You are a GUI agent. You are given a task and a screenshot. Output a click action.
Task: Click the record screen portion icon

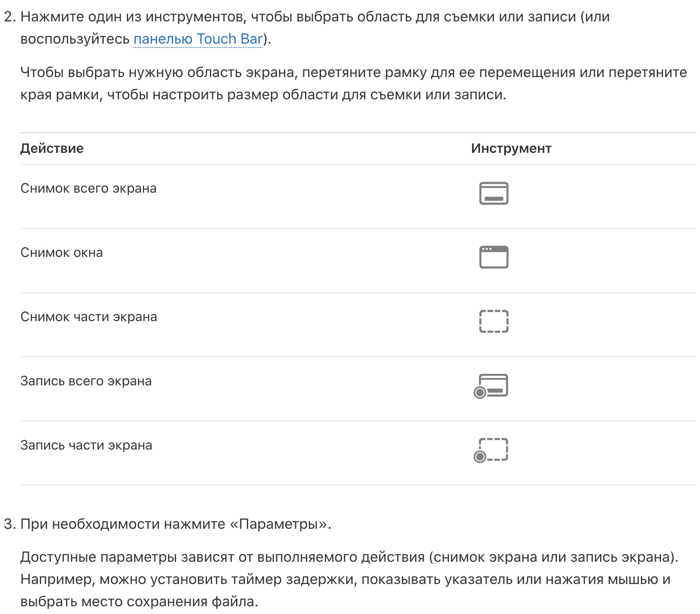click(x=492, y=450)
